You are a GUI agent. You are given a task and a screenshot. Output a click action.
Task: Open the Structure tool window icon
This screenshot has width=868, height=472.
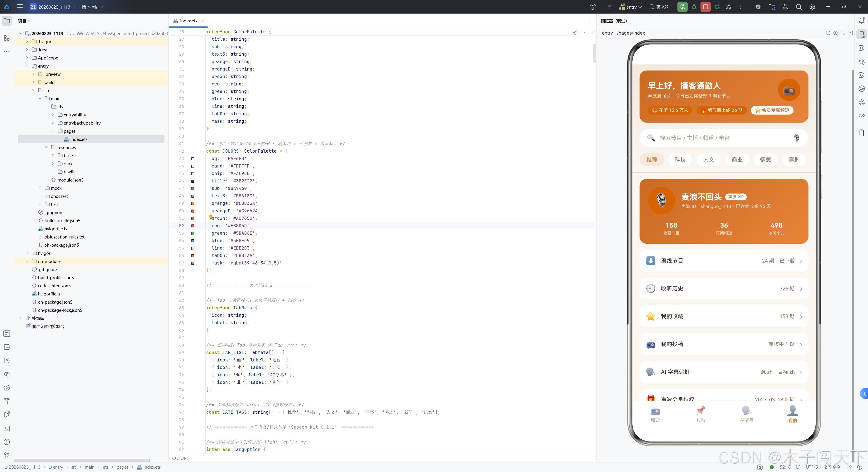click(7, 38)
